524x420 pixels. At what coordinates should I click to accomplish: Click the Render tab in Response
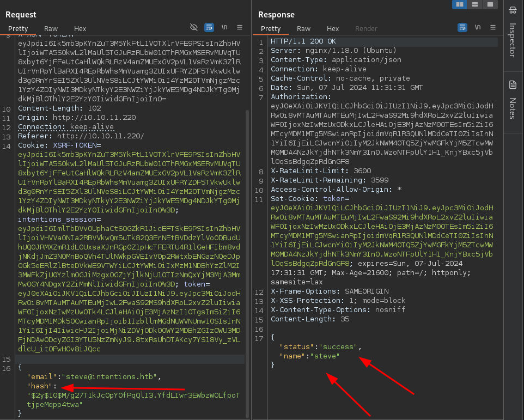366,28
